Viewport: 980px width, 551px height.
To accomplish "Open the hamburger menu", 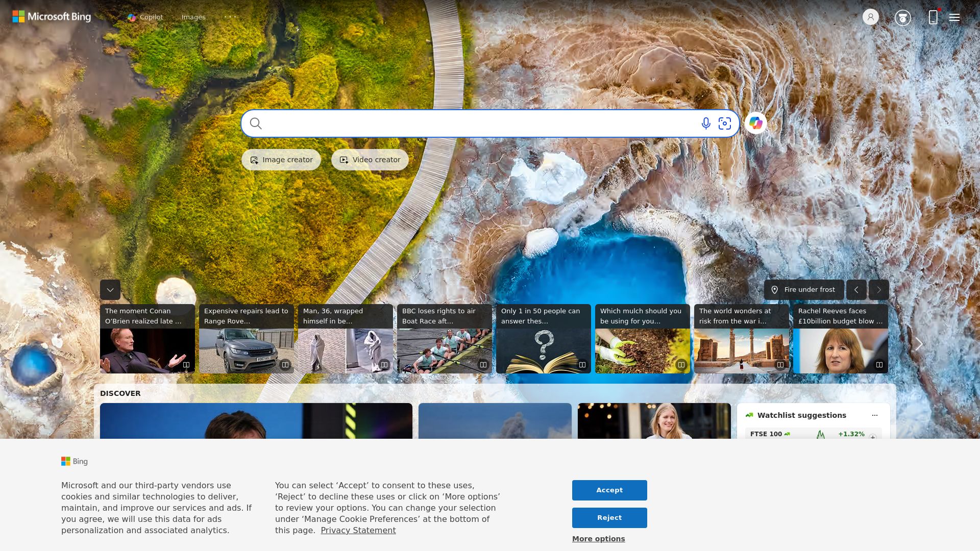I will pos(954,17).
